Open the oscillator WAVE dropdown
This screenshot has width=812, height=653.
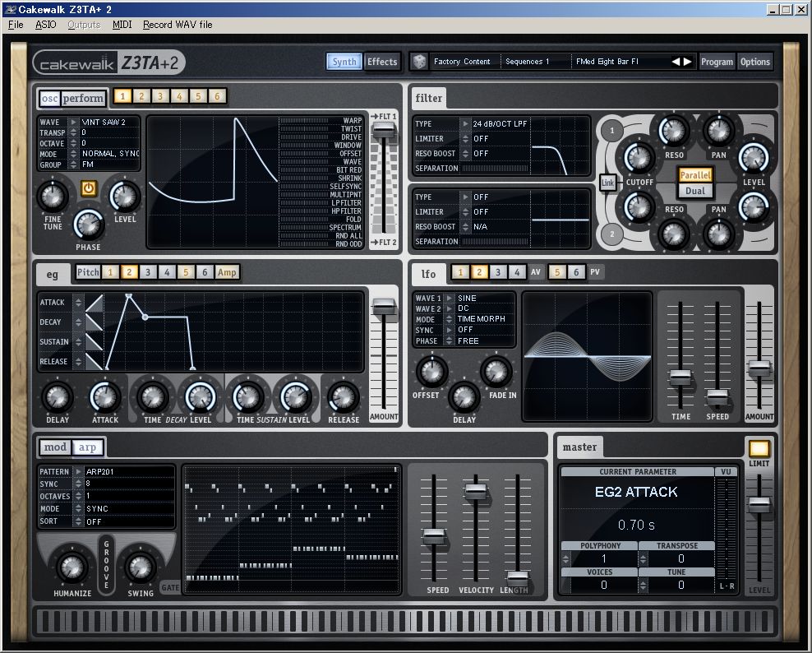(x=73, y=123)
